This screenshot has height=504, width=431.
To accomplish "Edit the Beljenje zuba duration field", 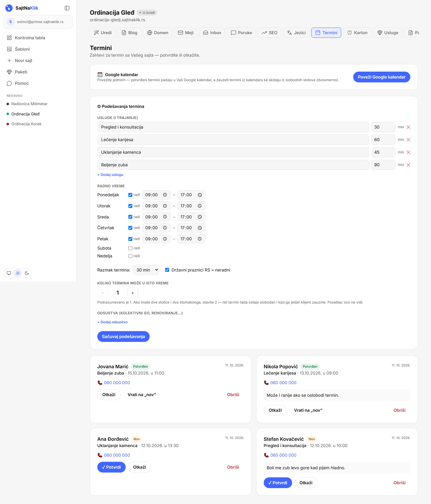I will (383, 165).
